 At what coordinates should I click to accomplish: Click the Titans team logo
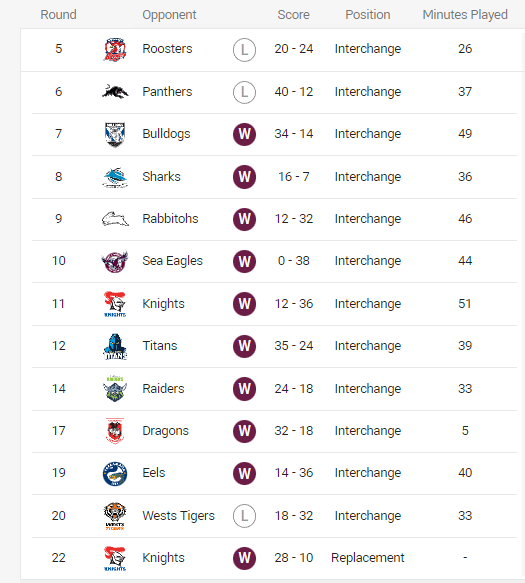pyautogui.click(x=115, y=346)
